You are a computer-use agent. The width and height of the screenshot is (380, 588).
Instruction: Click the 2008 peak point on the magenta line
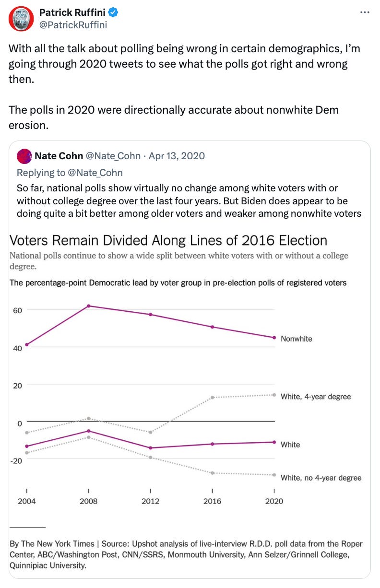[89, 305]
